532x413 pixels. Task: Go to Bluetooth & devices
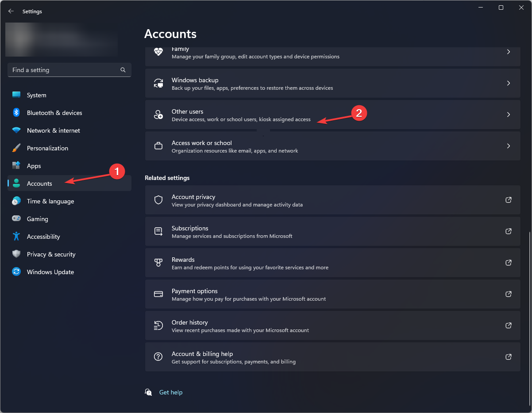click(69, 113)
